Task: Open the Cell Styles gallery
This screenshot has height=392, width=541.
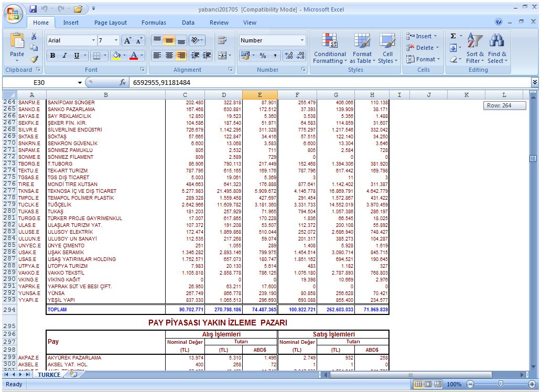Action: point(387,48)
